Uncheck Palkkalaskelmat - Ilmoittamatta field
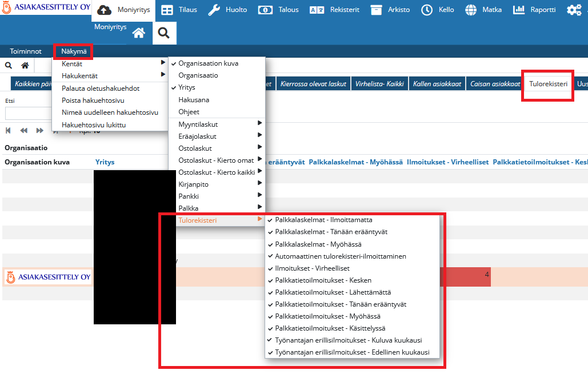588x374 pixels. [323, 220]
